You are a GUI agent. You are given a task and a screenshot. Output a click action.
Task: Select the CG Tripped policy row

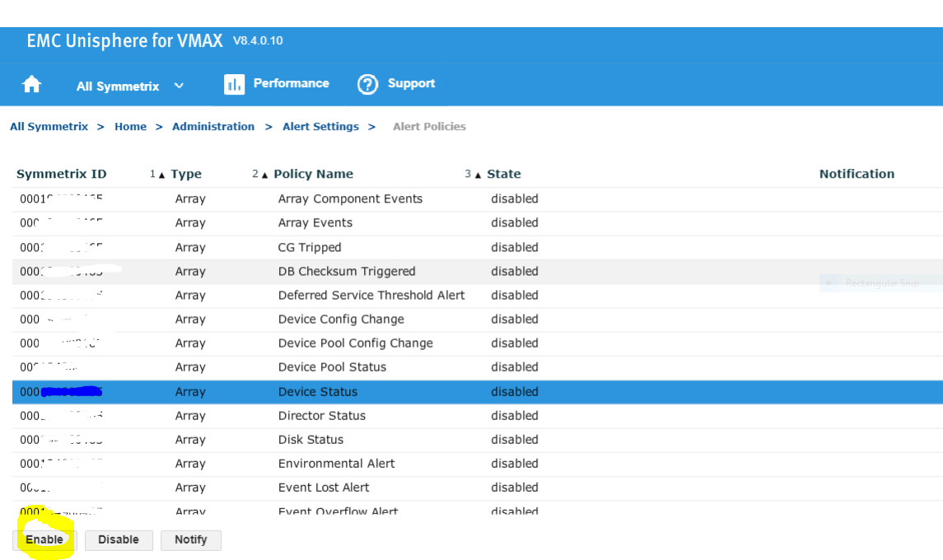click(310, 247)
